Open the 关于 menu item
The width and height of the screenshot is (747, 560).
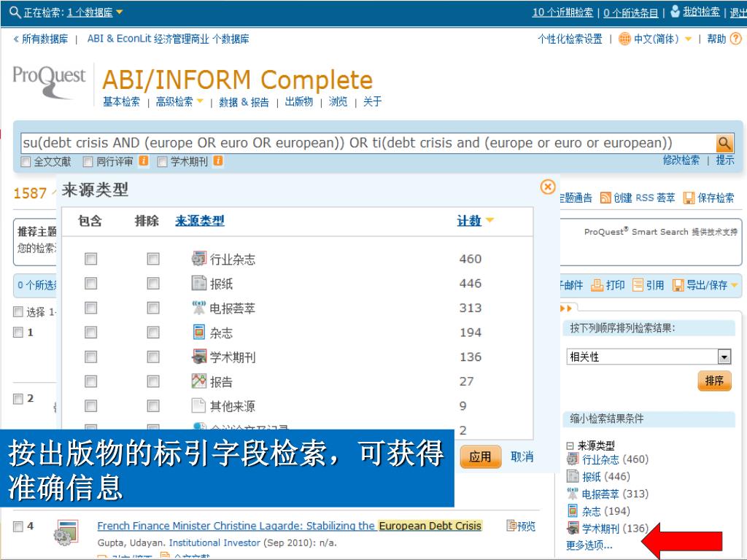(372, 101)
